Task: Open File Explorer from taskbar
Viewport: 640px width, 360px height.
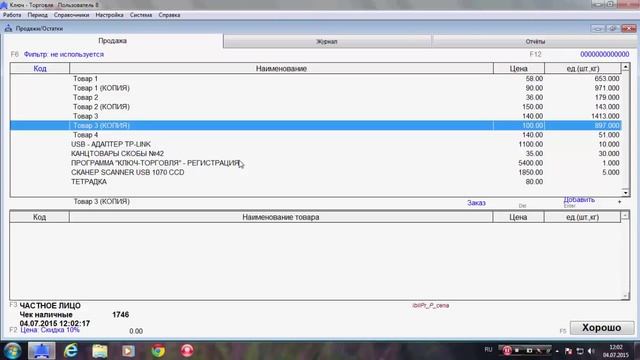Action: 100,351
